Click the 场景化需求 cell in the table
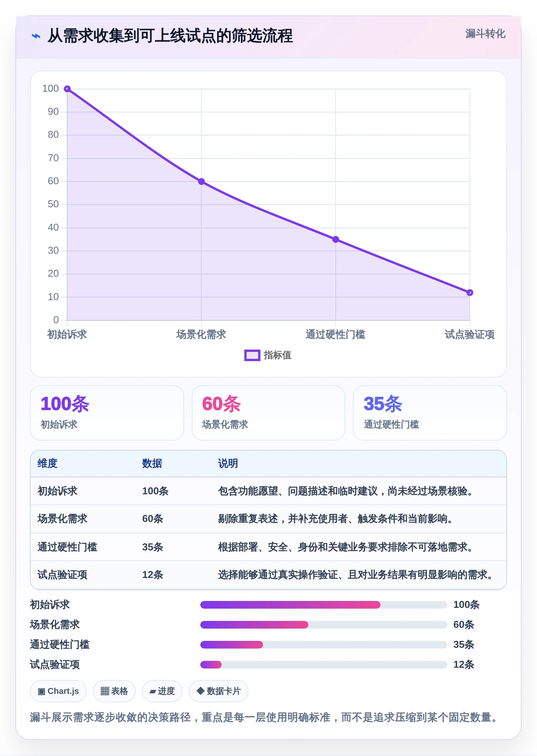This screenshot has width=537, height=756. pos(63,519)
